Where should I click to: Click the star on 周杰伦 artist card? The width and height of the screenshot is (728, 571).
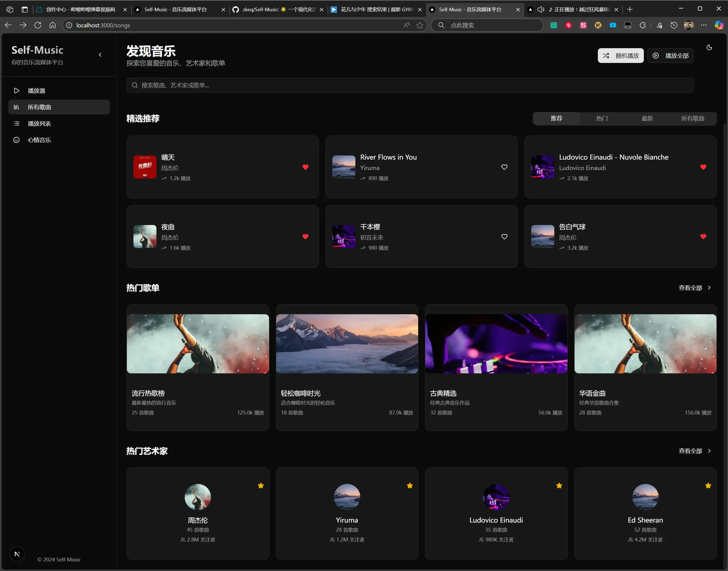261,485
